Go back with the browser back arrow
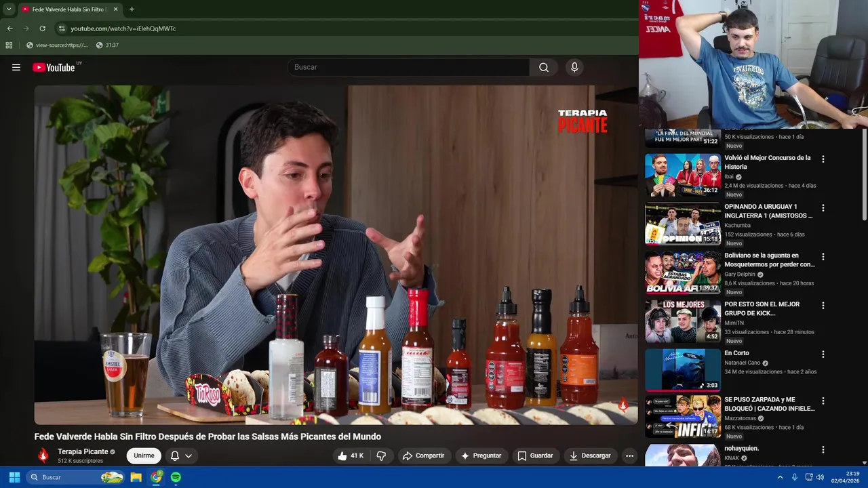 [x=9, y=28]
